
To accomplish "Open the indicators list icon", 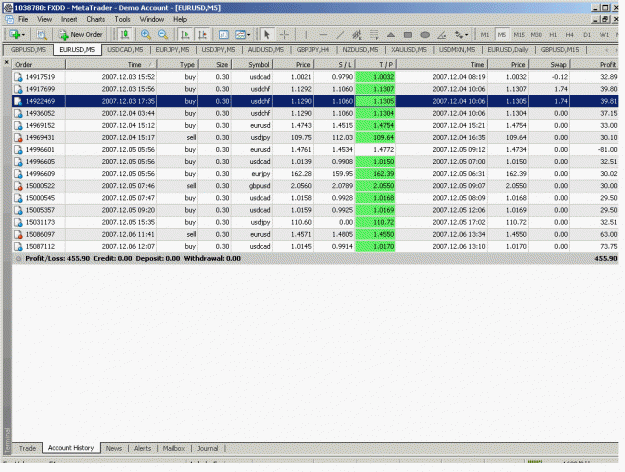I will click(224, 35).
